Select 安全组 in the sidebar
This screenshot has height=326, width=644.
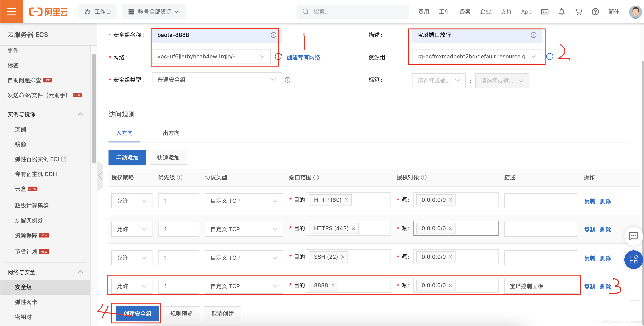click(x=23, y=287)
